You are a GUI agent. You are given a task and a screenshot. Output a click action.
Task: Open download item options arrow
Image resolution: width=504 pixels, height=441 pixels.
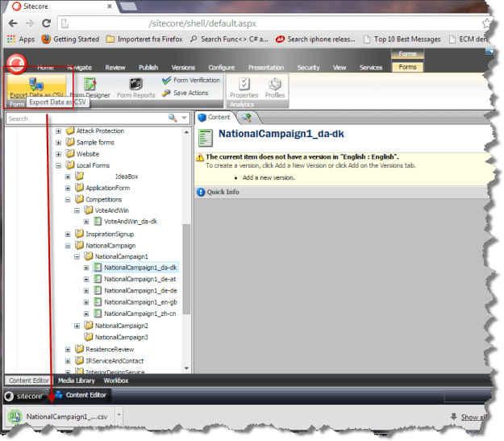[119, 414]
